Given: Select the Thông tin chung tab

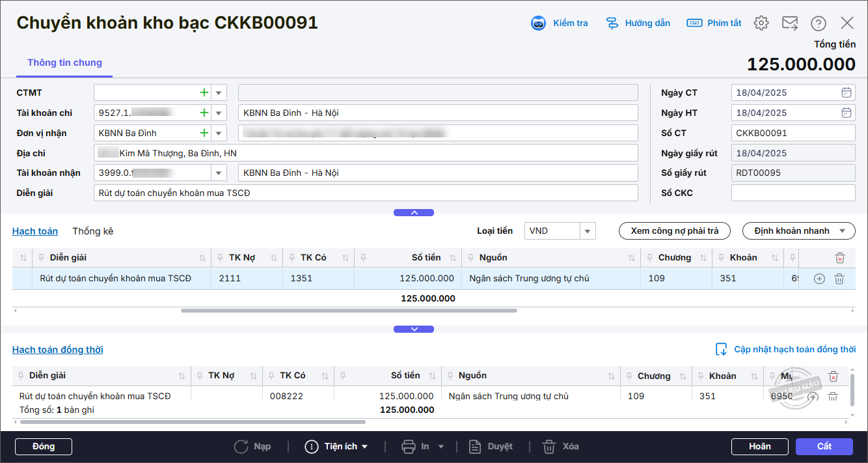Looking at the screenshot, I should point(64,63).
